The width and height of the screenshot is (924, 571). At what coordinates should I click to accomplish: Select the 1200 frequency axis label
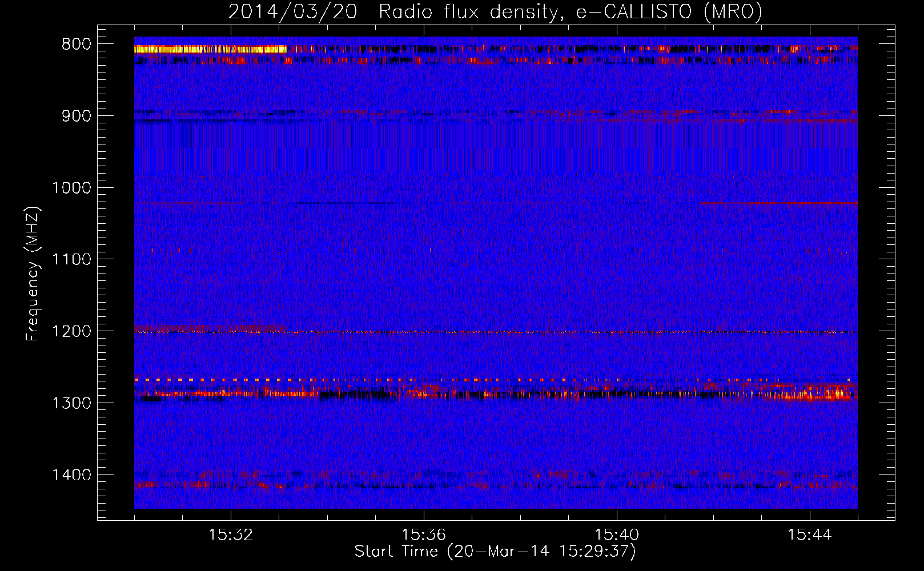[x=71, y=332]
